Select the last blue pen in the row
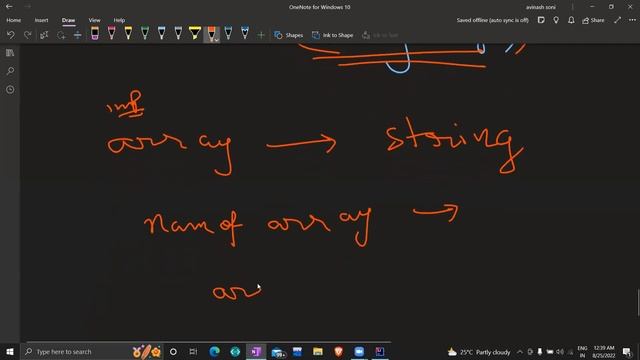 [x=245, y=33]
